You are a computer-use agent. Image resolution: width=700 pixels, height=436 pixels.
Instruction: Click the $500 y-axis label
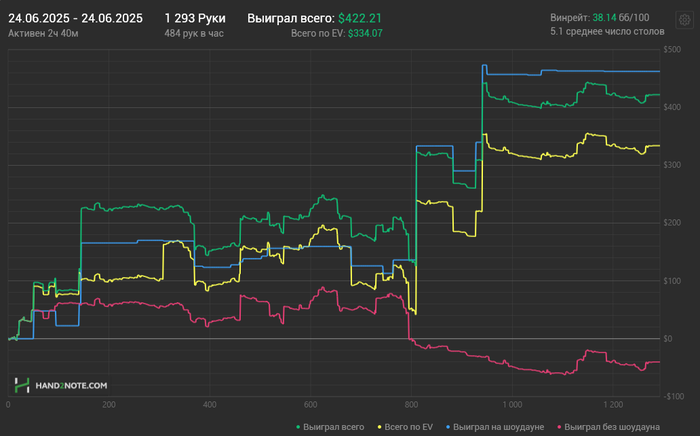(x=673, y=50)
